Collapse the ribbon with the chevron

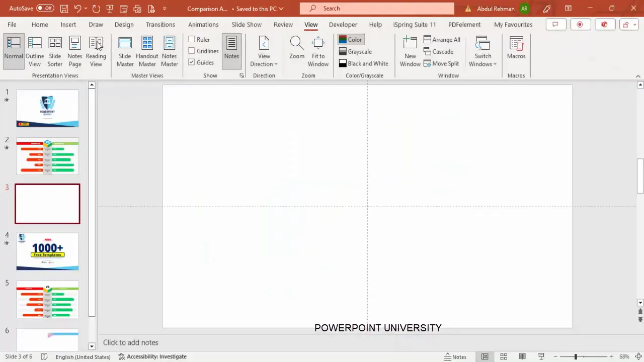638,76
